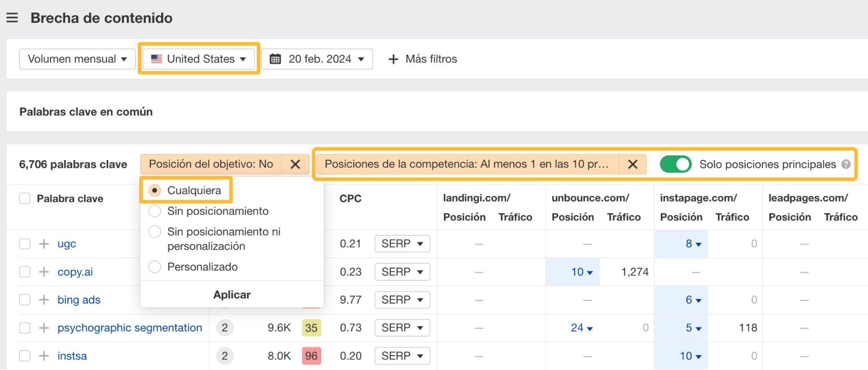Check the bing ads row checkbox

click(25, 300)
